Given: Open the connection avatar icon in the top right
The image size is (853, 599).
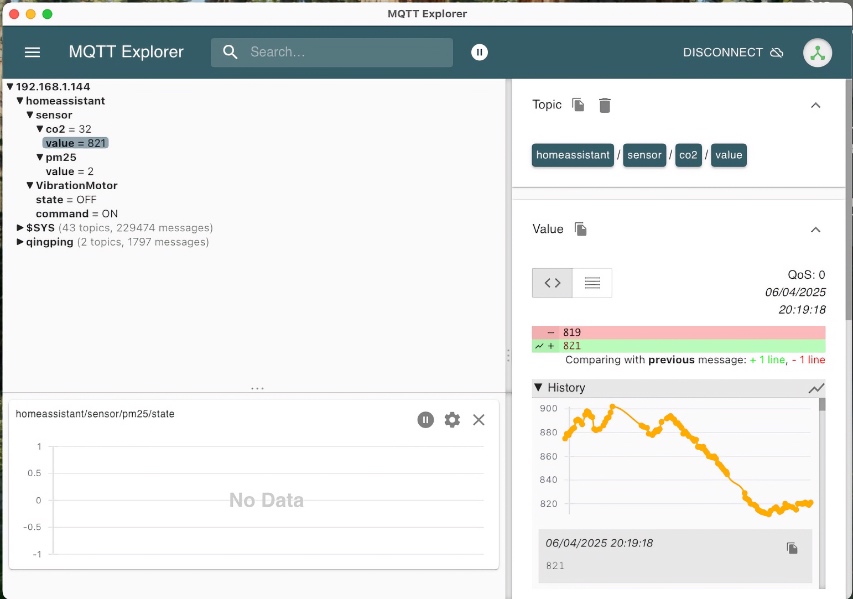Looking at the screenshot, I should [817, 53].
